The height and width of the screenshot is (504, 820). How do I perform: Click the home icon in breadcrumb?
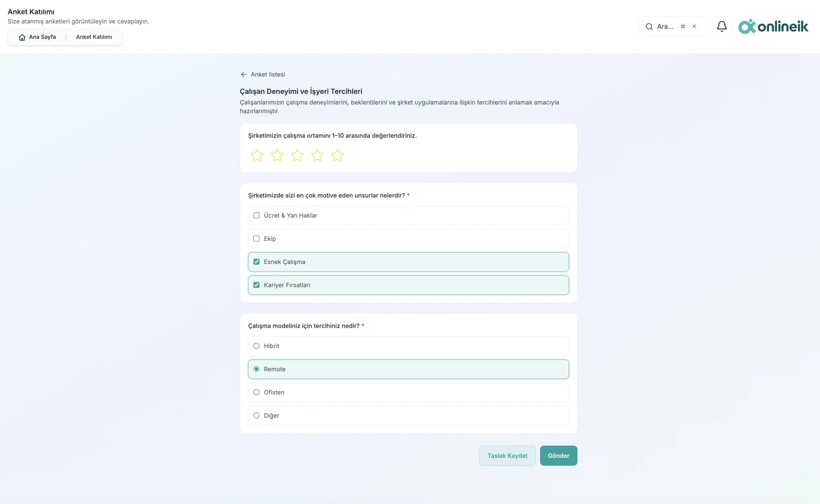coord(22,37)
